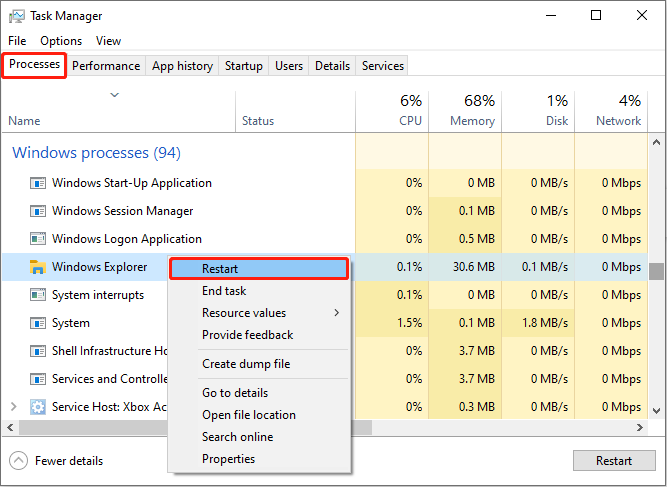Click the Service Host Xbox gear icon
667x487 pixels.
tap(38, 407)
